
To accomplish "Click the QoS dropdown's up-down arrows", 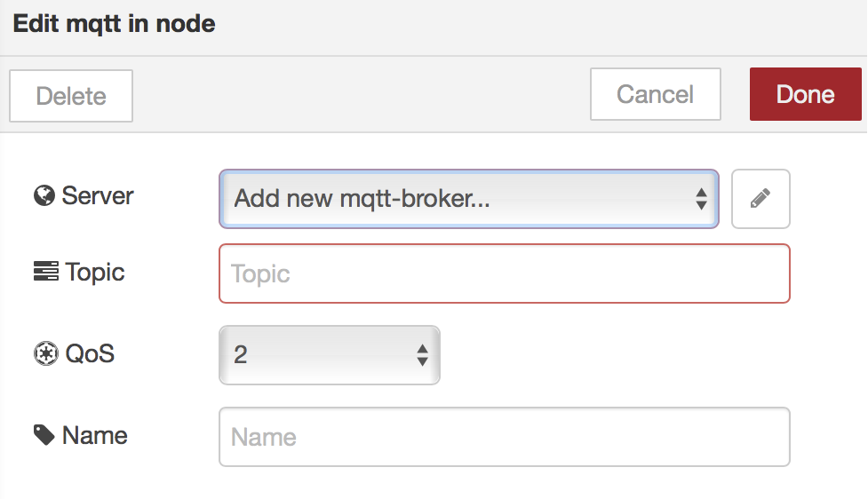I will tap(422, 355).
